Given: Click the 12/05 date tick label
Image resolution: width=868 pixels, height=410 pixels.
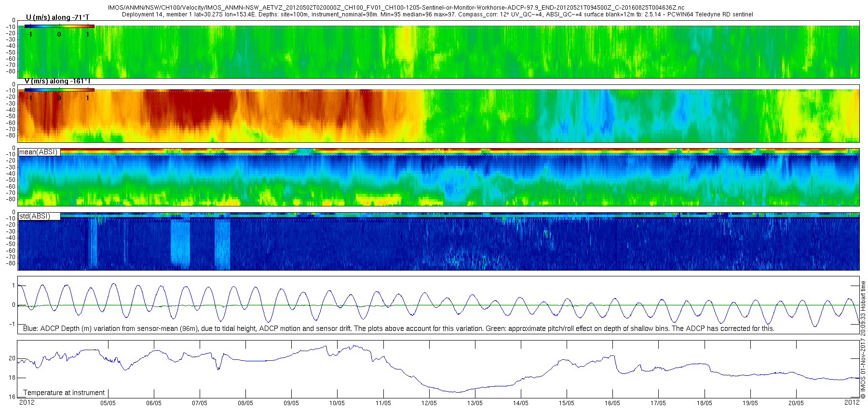Looking at the screenshot, I should tap(429, 403).
